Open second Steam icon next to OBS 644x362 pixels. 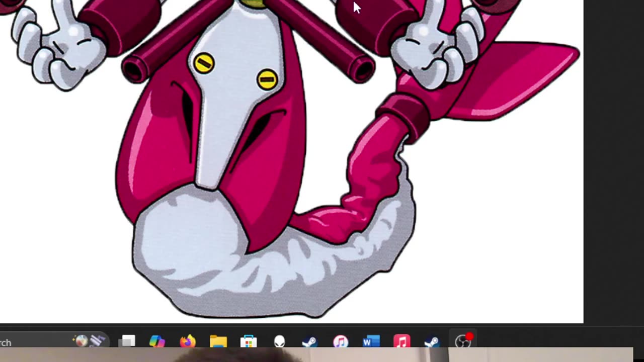click(432, 342)
